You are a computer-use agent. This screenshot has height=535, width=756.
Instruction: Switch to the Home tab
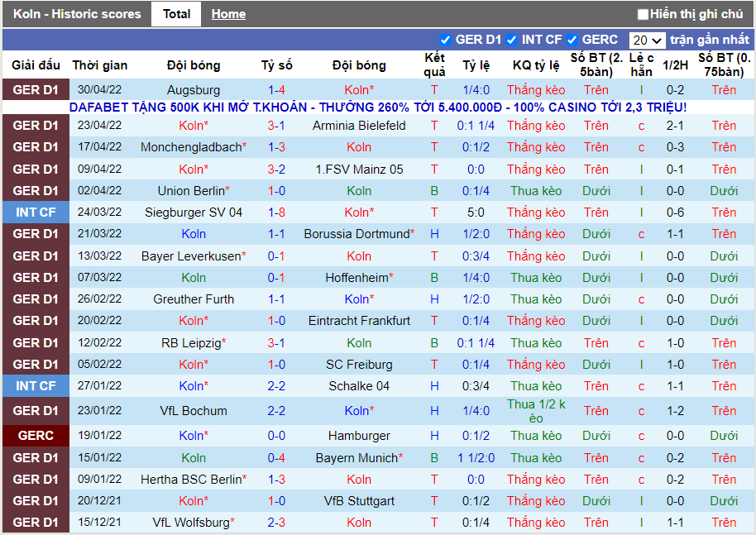click(x=228, y=14)
